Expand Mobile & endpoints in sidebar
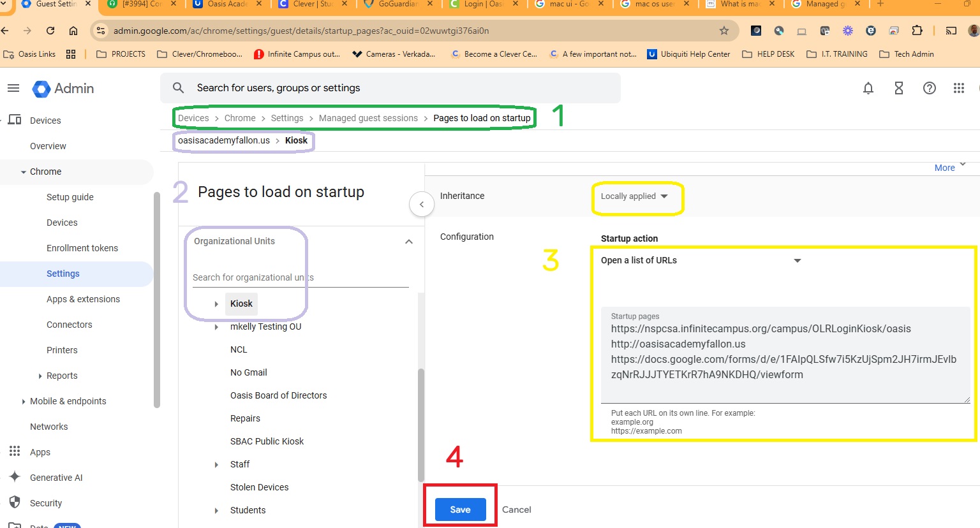 pos(24,402)
